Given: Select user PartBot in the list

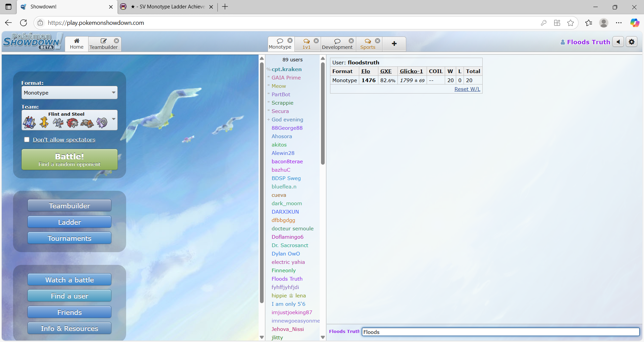Looking at the screenshot, I should tap(281, 94).
